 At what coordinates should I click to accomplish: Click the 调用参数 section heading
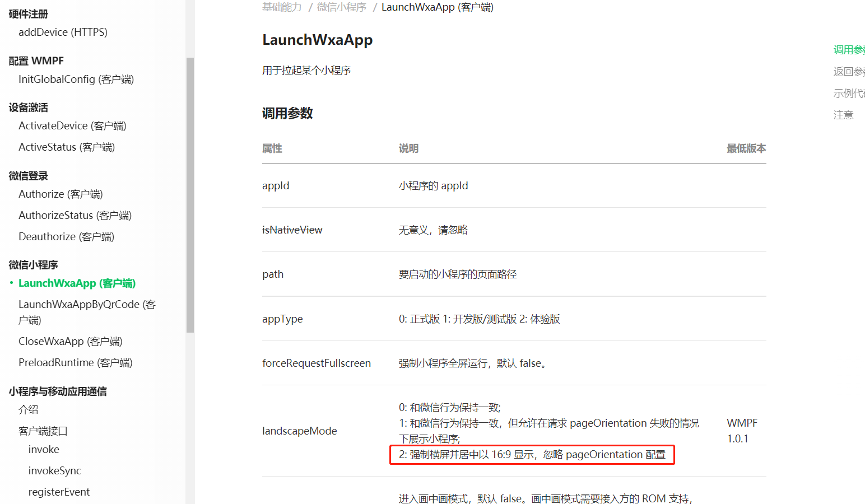point(287,113)
